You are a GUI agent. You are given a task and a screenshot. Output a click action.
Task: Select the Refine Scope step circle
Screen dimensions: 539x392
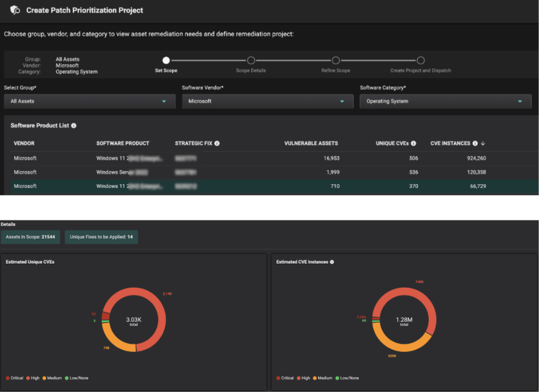tap(336, 61)
